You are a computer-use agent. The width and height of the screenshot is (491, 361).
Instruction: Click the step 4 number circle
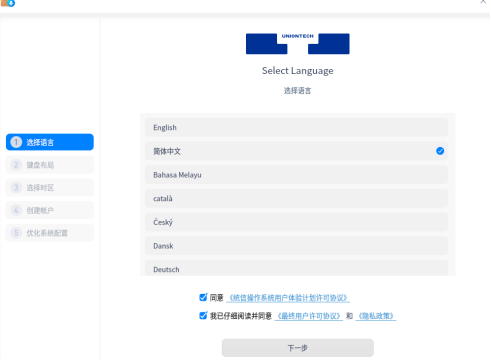click(16, 210)
